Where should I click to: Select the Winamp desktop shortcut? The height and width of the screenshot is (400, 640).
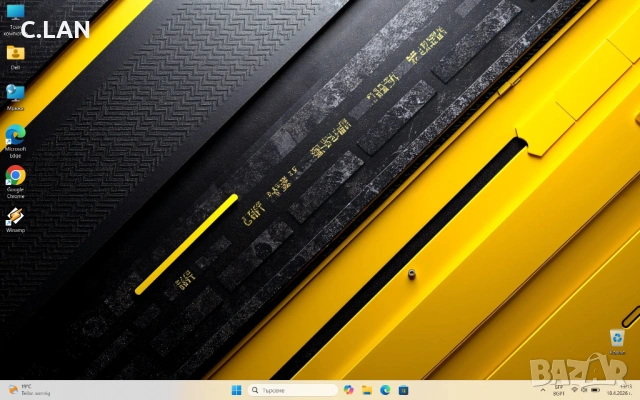[x=15, y=220]
